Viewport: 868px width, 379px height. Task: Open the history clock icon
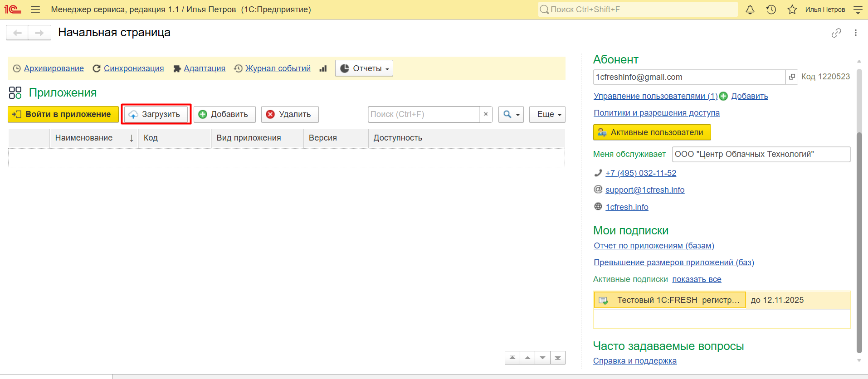pyautogui.click(x=771, y=10)
